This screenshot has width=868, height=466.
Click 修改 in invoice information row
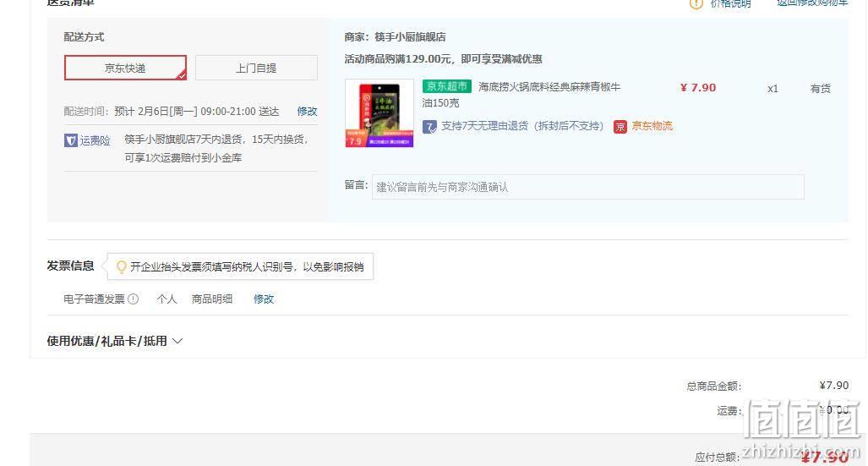[264, 299]
